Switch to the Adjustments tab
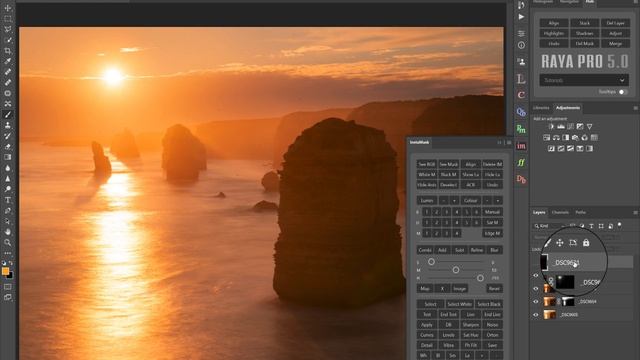Screen dimensions: 640x360 point(568,108)
